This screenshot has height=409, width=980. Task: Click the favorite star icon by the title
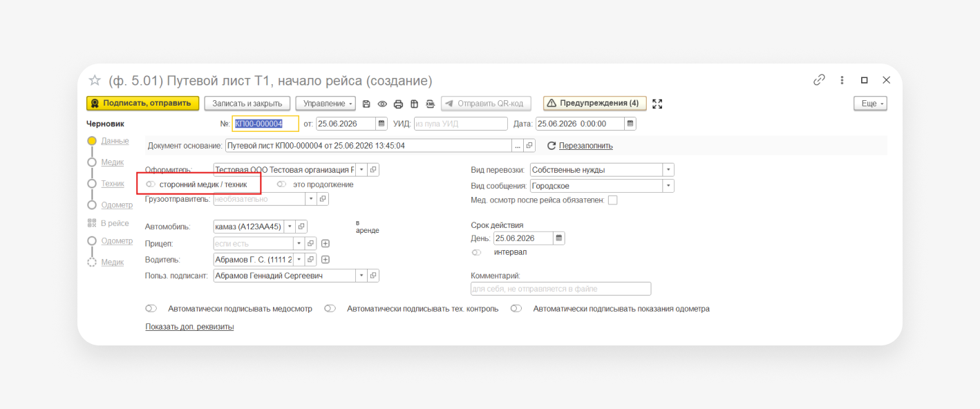click(95, 80)
